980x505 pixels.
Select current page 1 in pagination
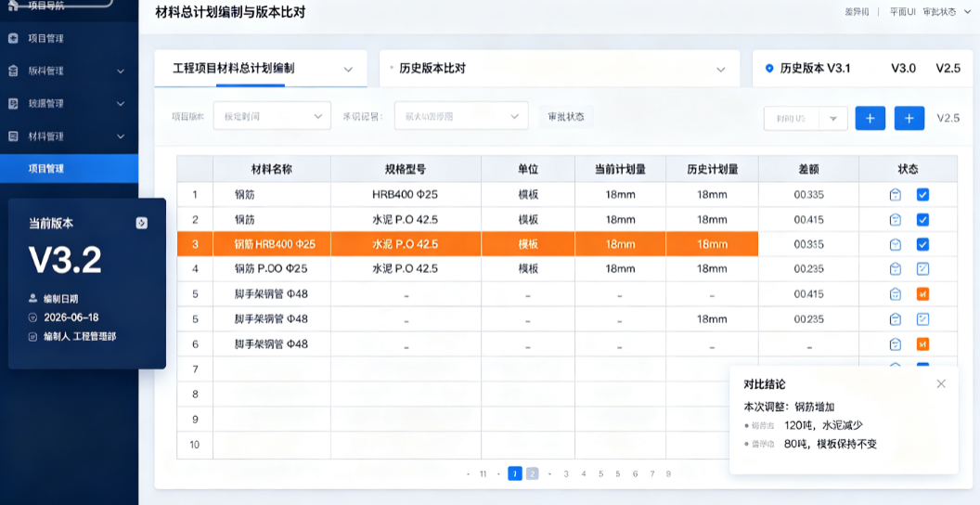[x=514, y=473]
